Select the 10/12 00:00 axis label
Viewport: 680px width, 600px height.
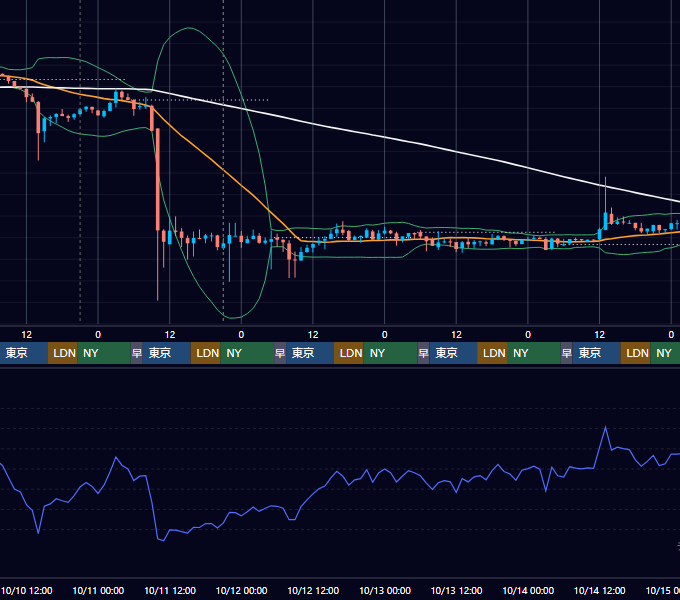[x=242, y=590]
